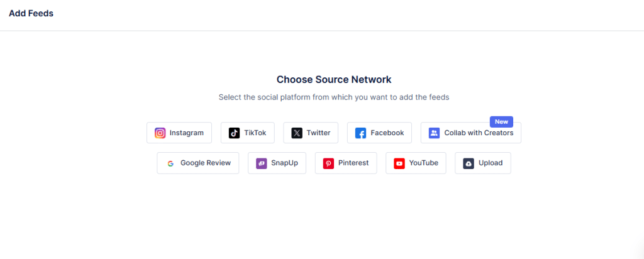Click the Facebook logo icon
Screen dimensions: 644x259
coord(360,133)
